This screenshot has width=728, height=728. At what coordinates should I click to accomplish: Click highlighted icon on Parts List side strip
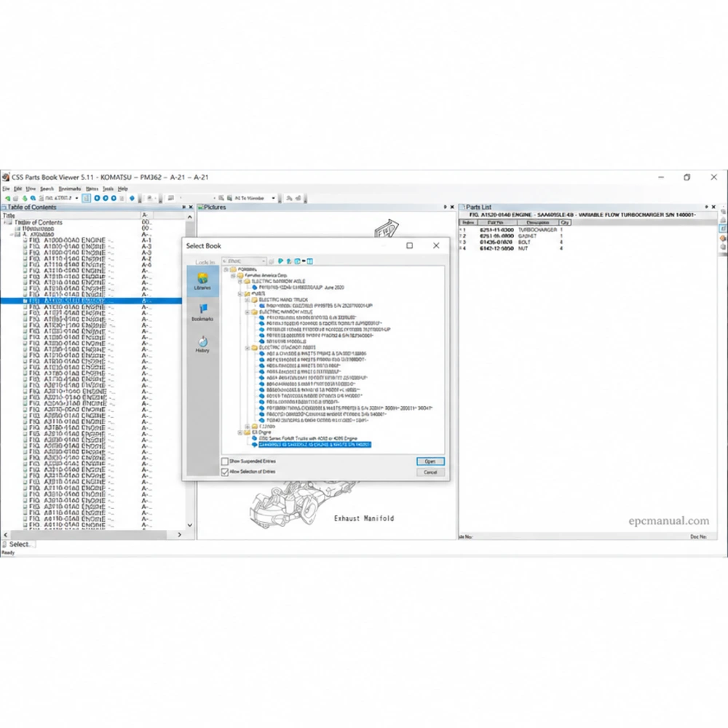[x=723, y=229]
